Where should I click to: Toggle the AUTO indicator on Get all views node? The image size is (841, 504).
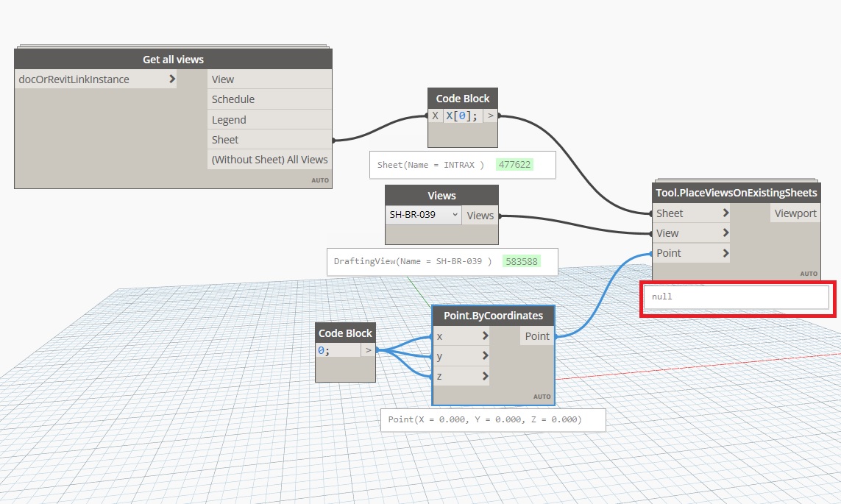pos(321,180)
